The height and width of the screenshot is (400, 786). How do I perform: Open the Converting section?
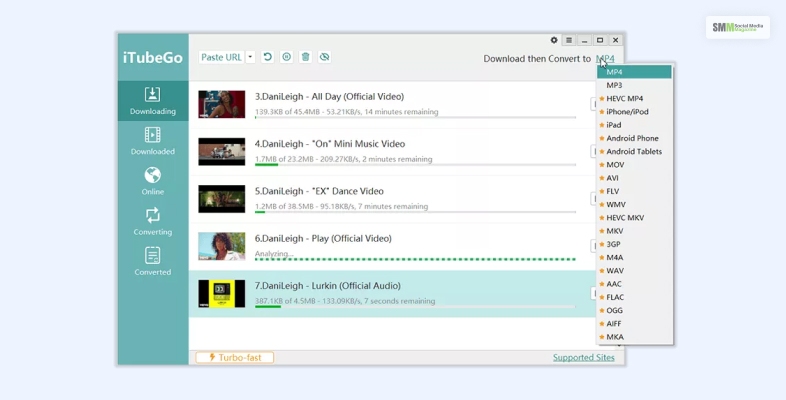(153, 221)
